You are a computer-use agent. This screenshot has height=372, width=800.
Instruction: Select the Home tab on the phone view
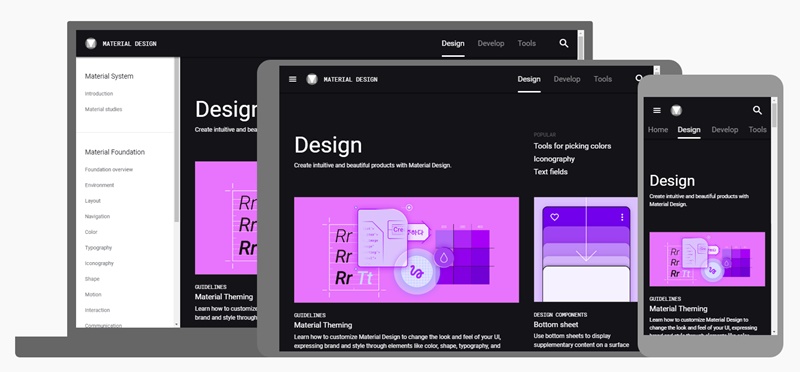point(658,130)
